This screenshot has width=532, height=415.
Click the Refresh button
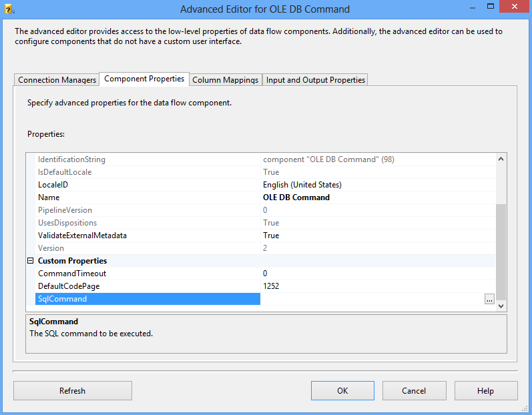[x=73, y=390]
